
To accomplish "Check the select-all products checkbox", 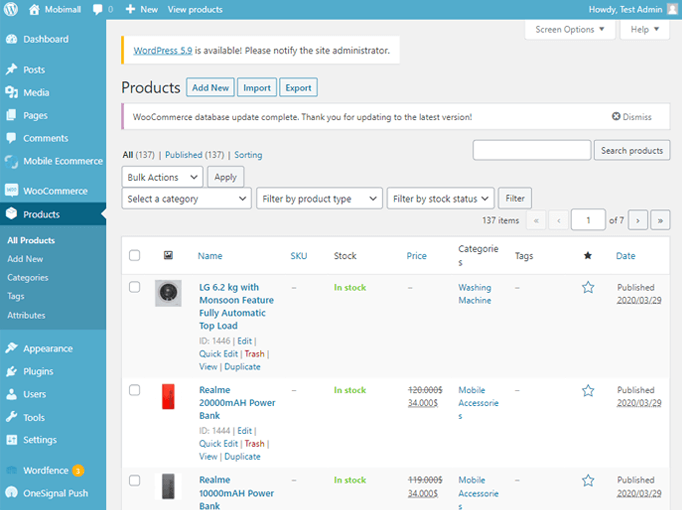I will click(135, 255).
